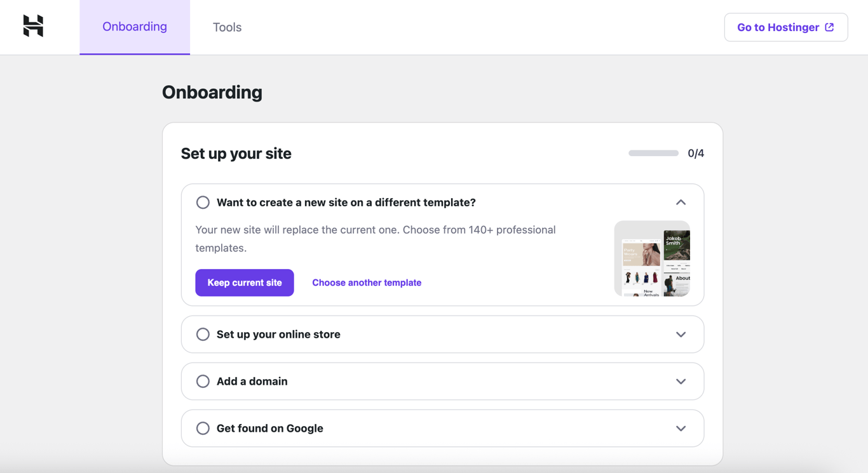The image size is (868, 473).
Task: Expand the Get found on Google chevron
Action: (681, 428)
